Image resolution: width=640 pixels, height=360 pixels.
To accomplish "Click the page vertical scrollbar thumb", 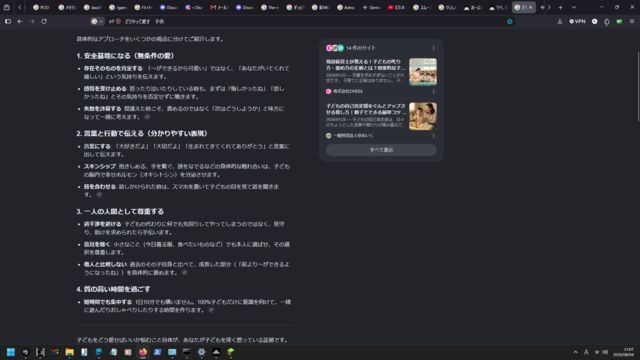I will pos(638,87).
